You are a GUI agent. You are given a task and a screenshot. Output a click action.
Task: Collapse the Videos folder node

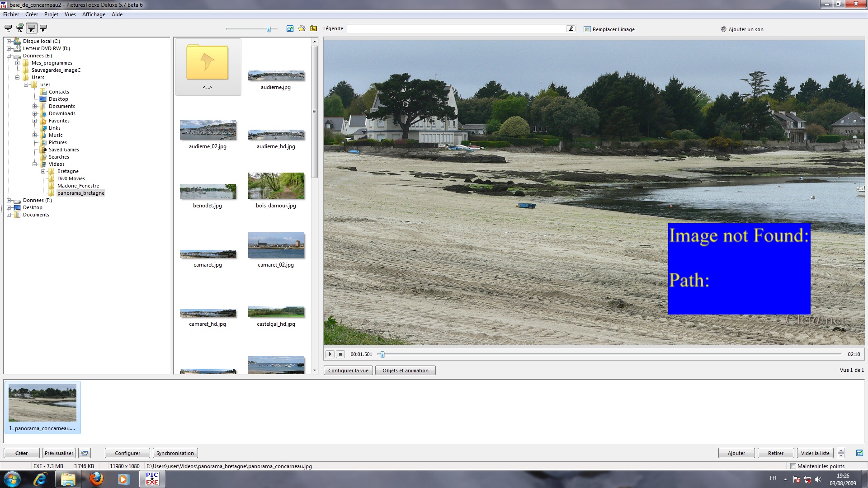tap(35, 164)
